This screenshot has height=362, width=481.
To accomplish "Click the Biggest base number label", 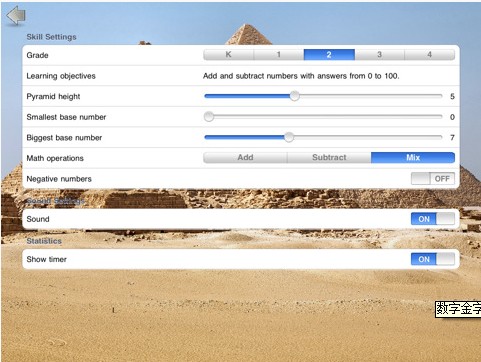I will coord(64,138).
